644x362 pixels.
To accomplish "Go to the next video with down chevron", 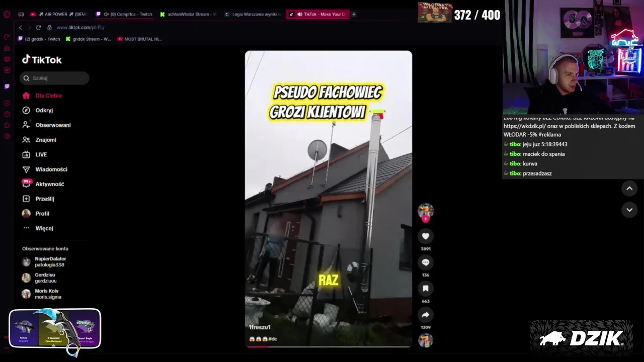I will tap(629, 210).
